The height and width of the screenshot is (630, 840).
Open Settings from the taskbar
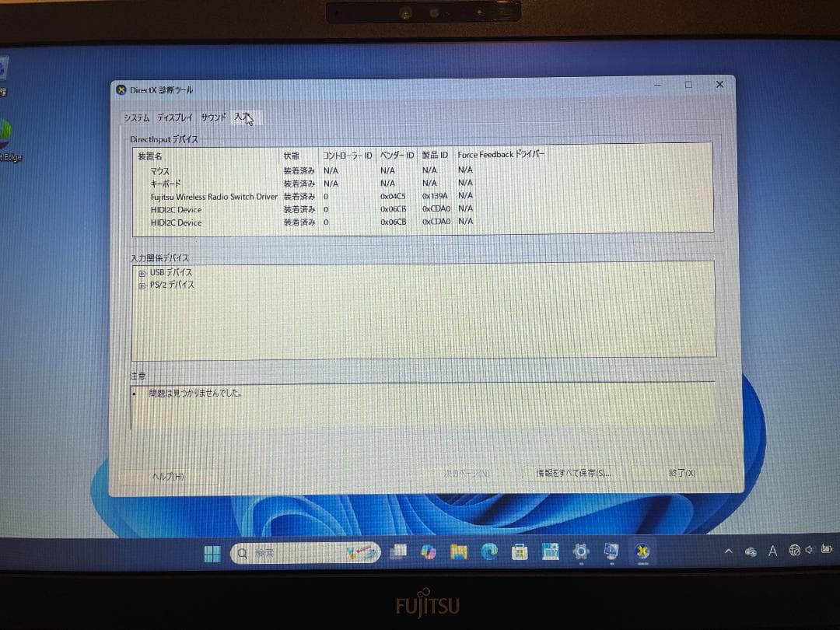coord(580,552)
